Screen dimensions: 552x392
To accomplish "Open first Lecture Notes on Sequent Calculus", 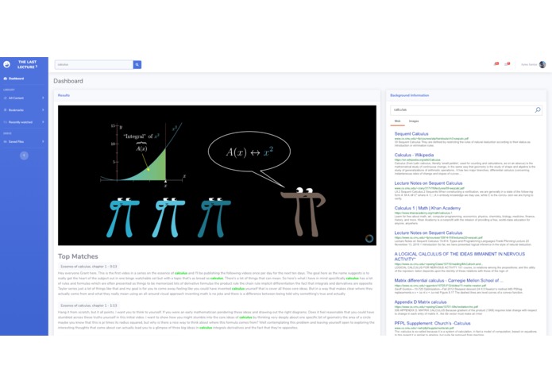I will pos(428,183).
